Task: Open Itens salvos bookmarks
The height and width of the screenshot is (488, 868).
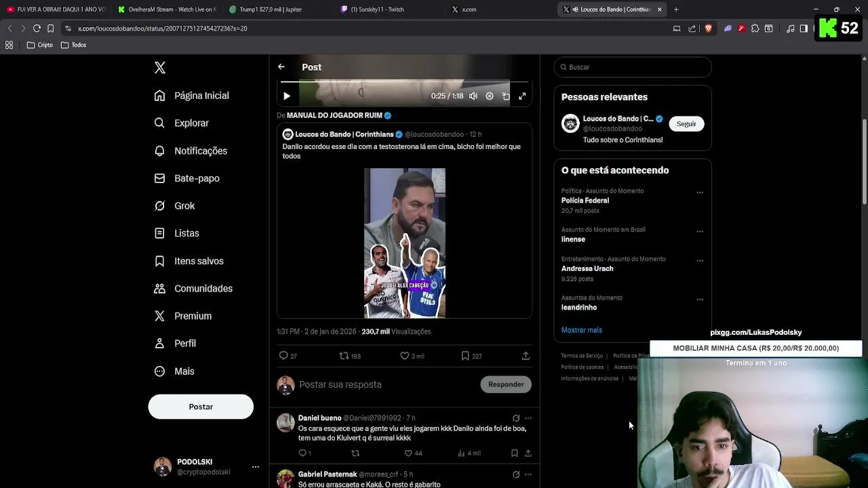Action: 189,261
